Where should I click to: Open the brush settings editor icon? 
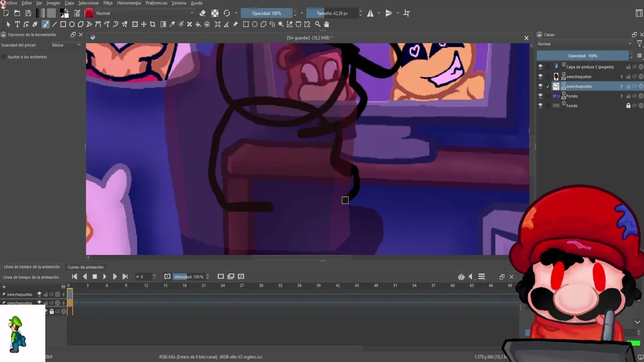(x=77, y=13)
